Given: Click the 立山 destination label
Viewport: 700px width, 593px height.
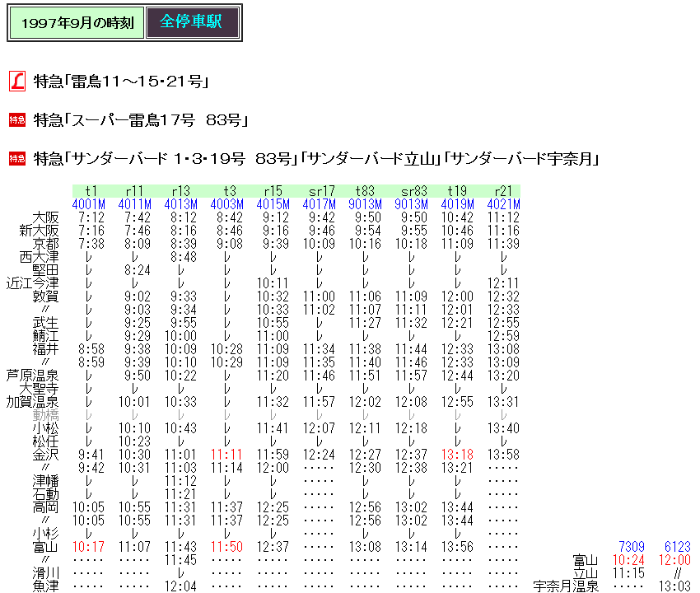Looking at the screenshot, I should pyautogui.click(x=586, y=573).
